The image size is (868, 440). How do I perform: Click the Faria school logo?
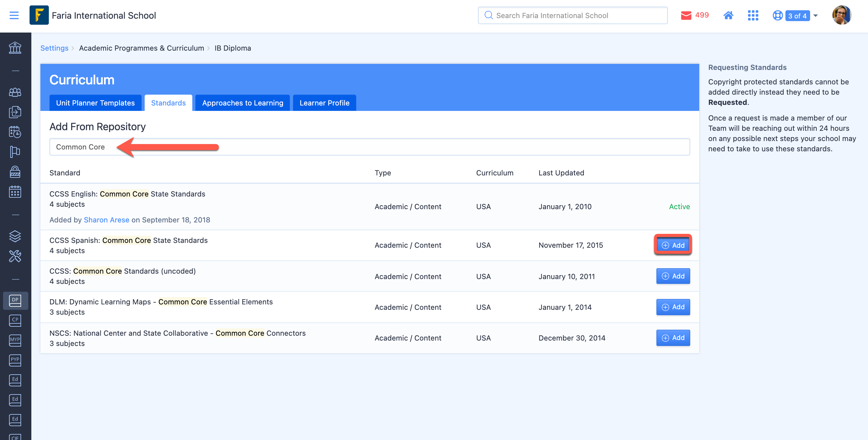coord(39,15)
